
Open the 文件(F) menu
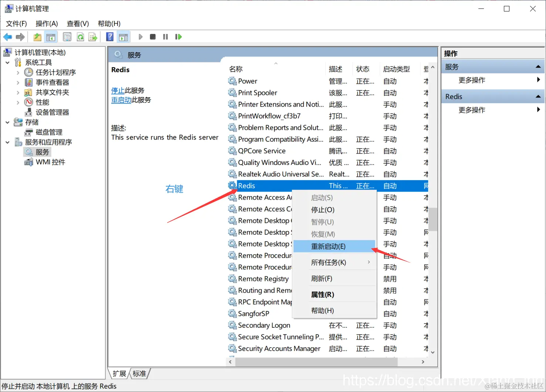16,24
